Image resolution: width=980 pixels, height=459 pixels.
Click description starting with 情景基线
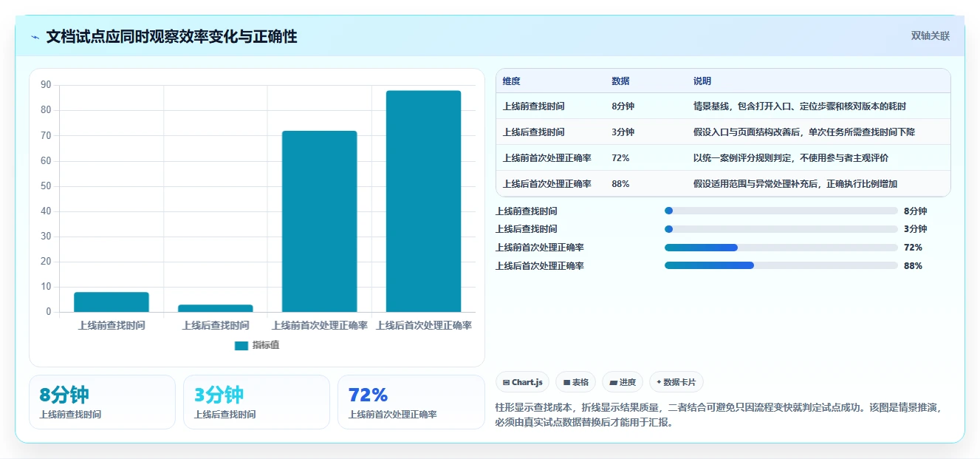[x=799, y=106]
